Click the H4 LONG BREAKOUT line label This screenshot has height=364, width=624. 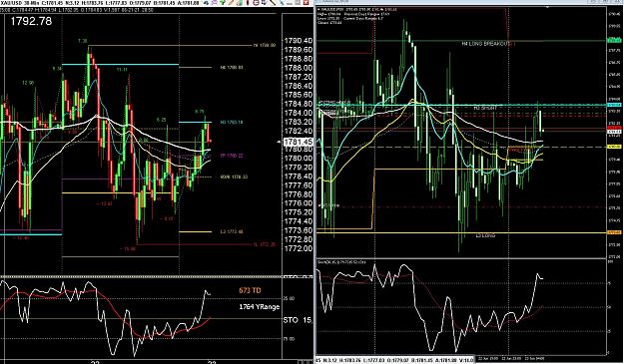click(485, 44)
